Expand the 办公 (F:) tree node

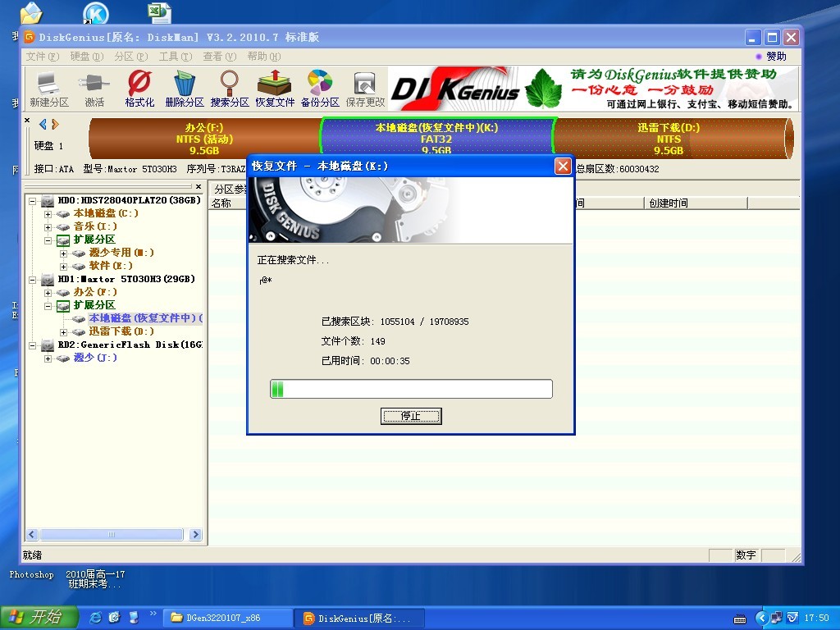tap(48, 293)
